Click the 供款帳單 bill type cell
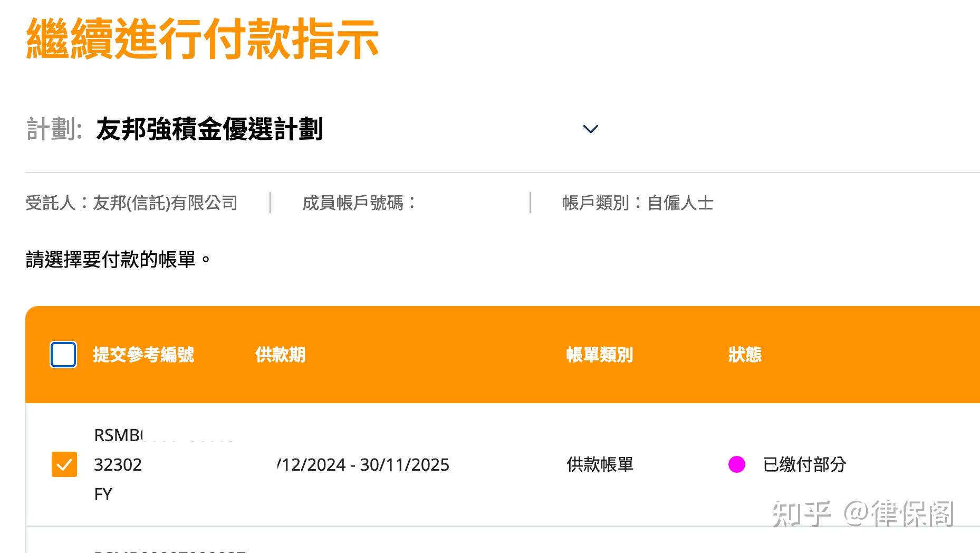This screenshot has height=553, width=980. [x=600, y=464]
